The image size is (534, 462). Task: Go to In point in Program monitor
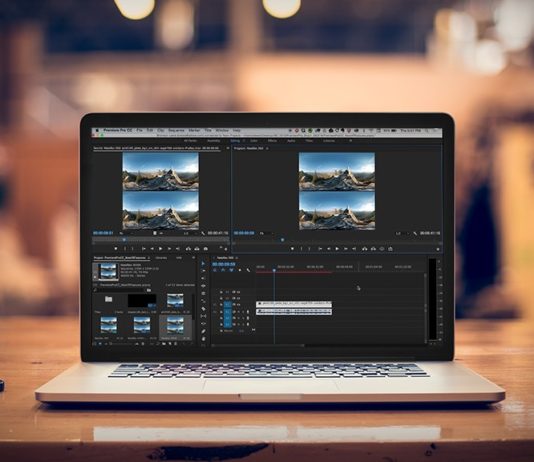click(320, 249)
